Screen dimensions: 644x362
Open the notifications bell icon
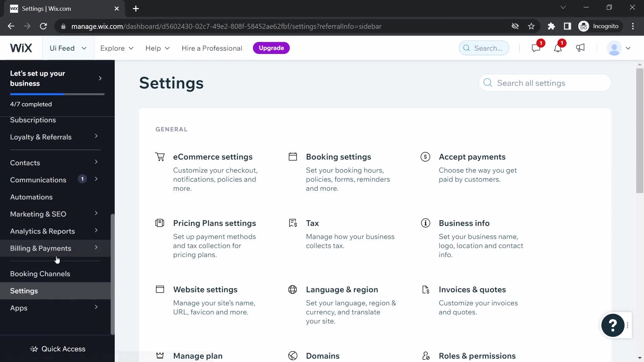pyautogui.click(x=558, y=48)
